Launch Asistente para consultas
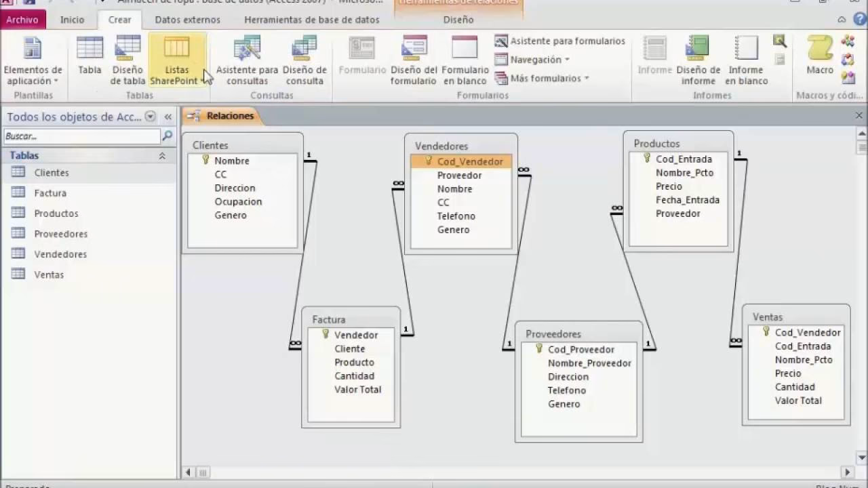This screenshot has height=488, width=868. (x=247, y=61)
